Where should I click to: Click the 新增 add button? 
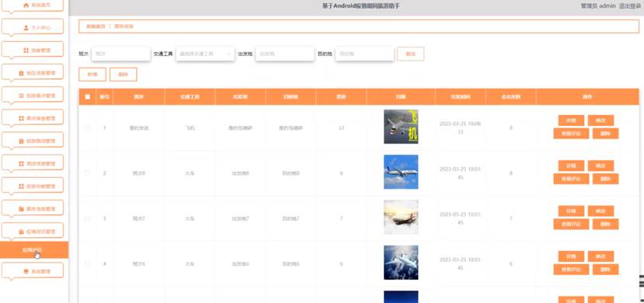[92, 75]
